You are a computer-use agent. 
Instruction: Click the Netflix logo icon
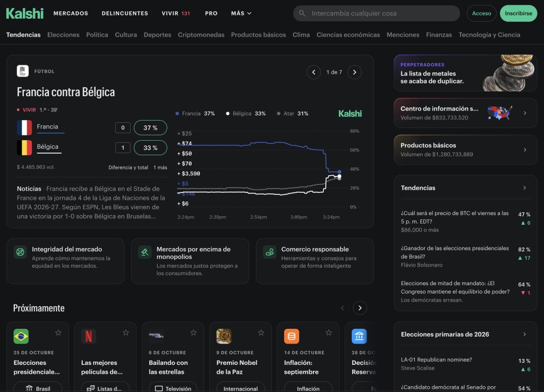(89, 336)
